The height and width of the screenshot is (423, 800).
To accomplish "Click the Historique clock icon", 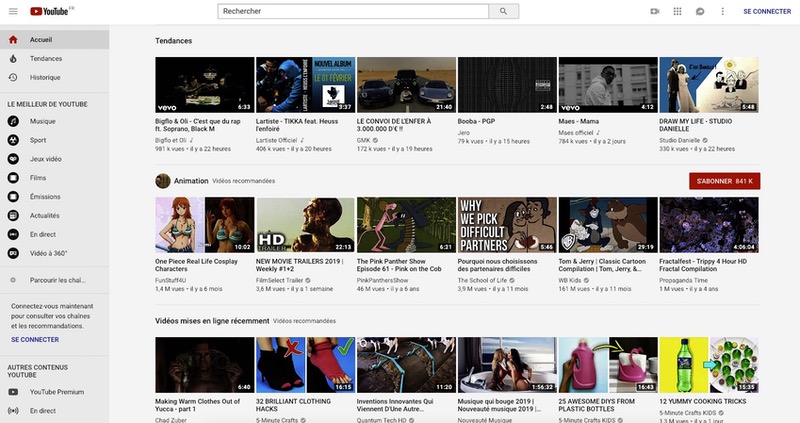I will pos(13,78).
